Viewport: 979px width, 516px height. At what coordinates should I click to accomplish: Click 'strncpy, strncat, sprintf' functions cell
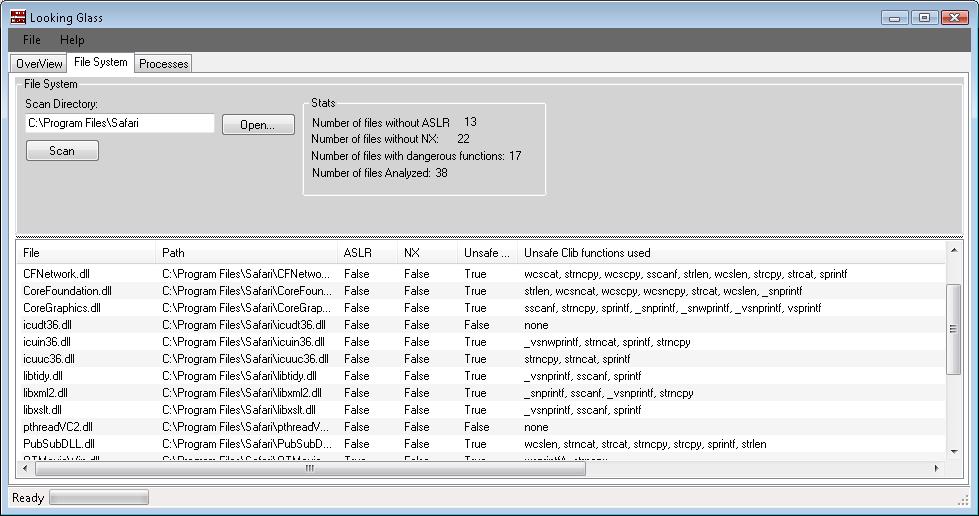[577, 359]
